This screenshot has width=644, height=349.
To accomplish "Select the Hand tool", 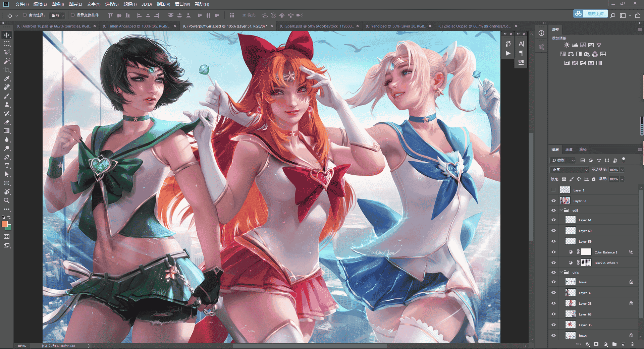I will coord(7,192).
